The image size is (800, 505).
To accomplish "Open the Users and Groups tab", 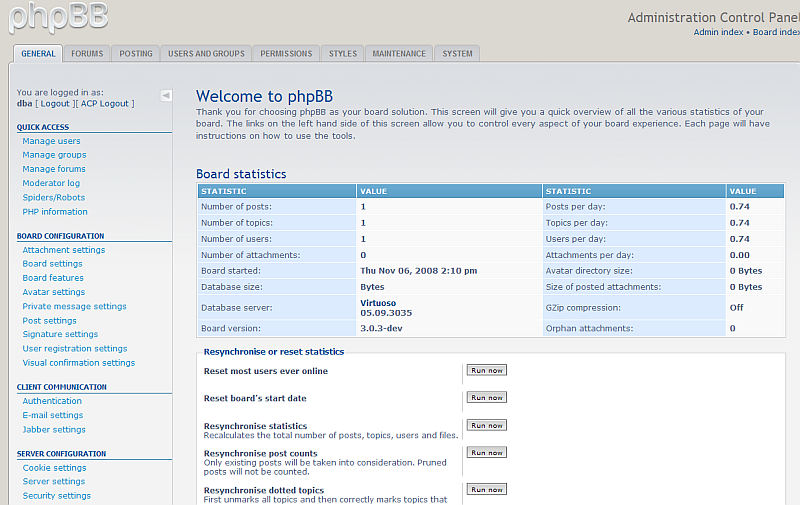I will tap(206, 54).
